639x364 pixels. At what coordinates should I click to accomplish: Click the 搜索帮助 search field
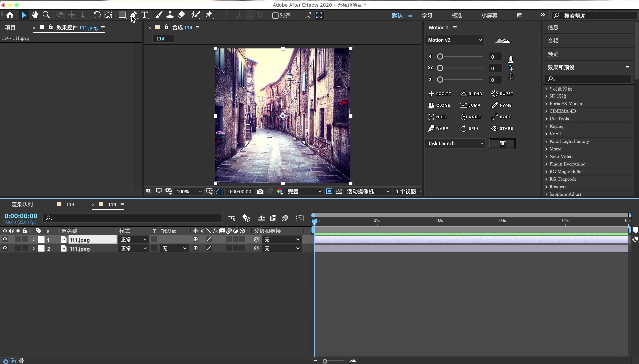[594, 16]
